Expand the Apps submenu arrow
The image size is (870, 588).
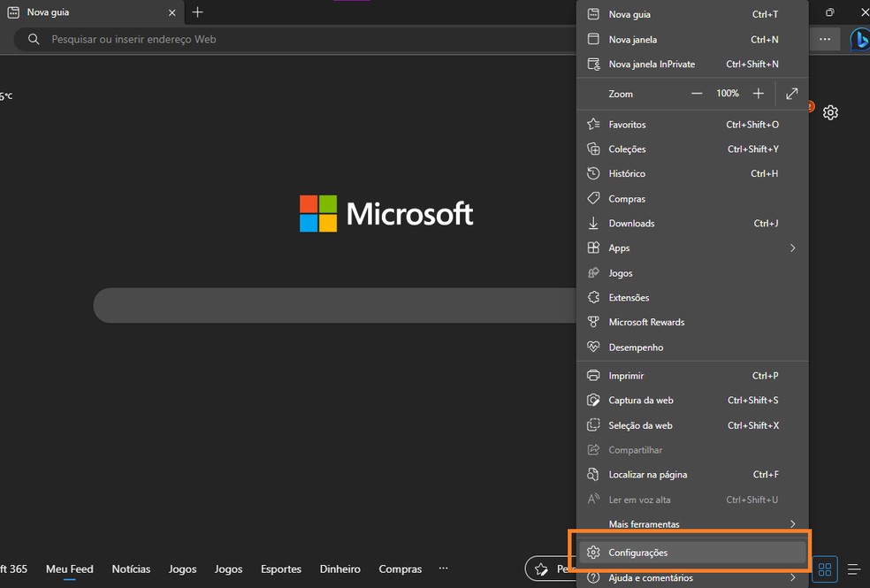(792, 248)
